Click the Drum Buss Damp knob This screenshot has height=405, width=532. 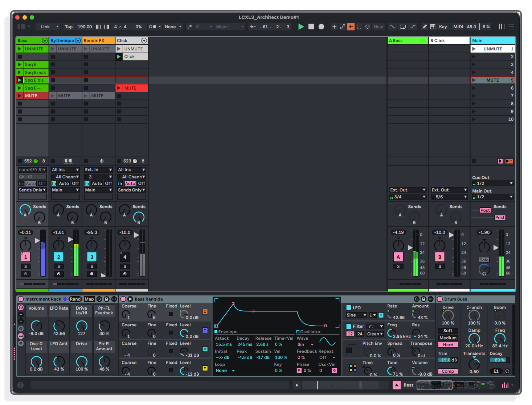point(474,339)
